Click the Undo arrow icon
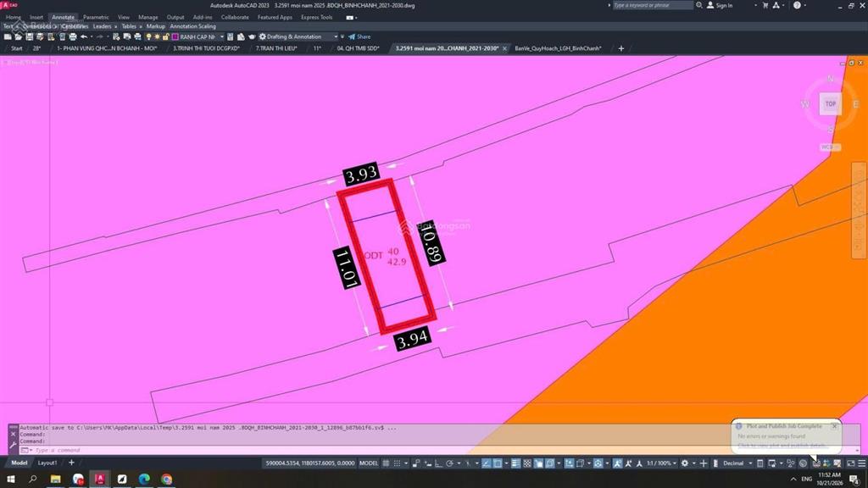This screenshot has height=488, width=868. 84,37
